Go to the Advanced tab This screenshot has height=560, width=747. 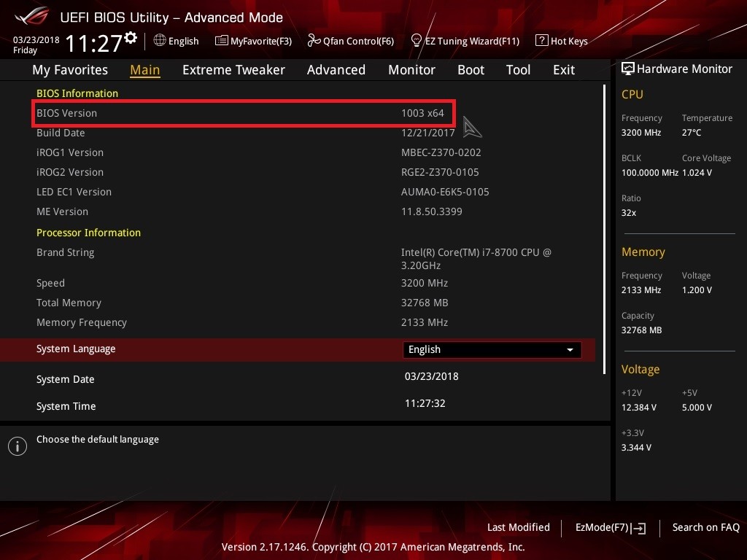point(336,70)
